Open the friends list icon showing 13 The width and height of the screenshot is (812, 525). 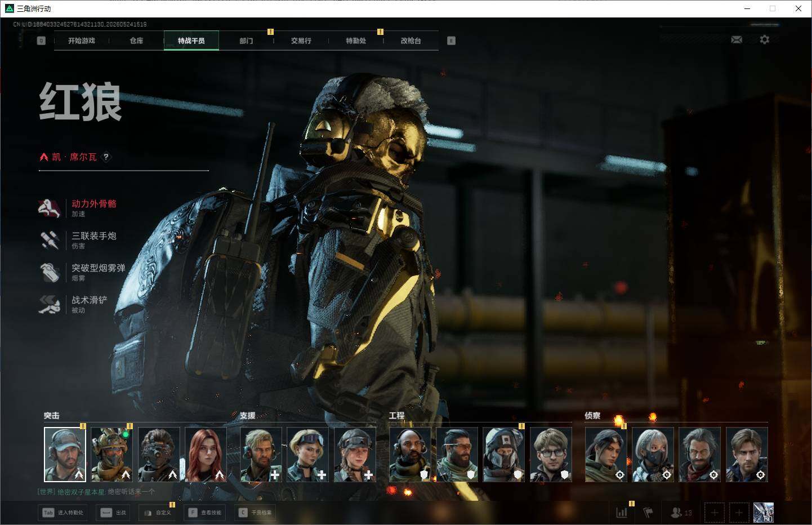click(x=681, y=513)
